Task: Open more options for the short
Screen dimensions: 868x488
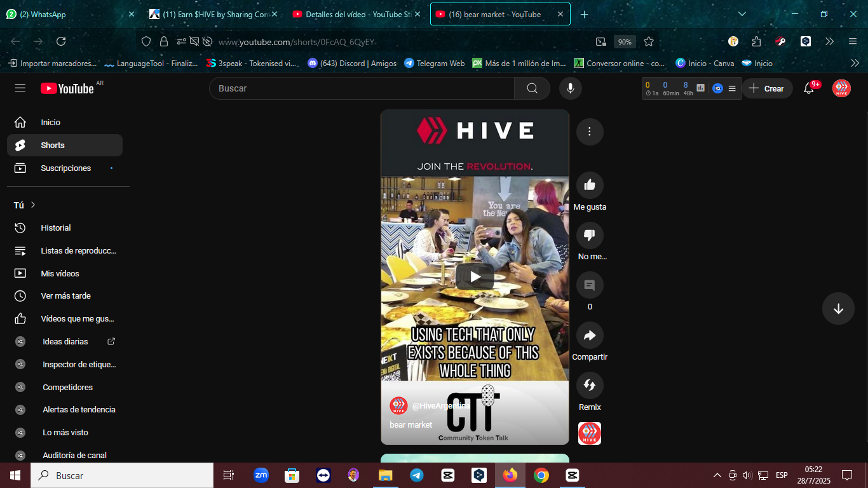Action: (x=590, y=132)
